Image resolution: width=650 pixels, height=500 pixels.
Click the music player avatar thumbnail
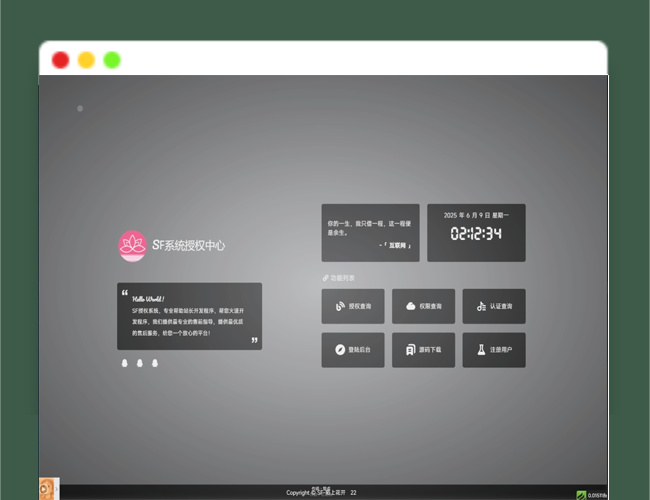tap(46, 489)
